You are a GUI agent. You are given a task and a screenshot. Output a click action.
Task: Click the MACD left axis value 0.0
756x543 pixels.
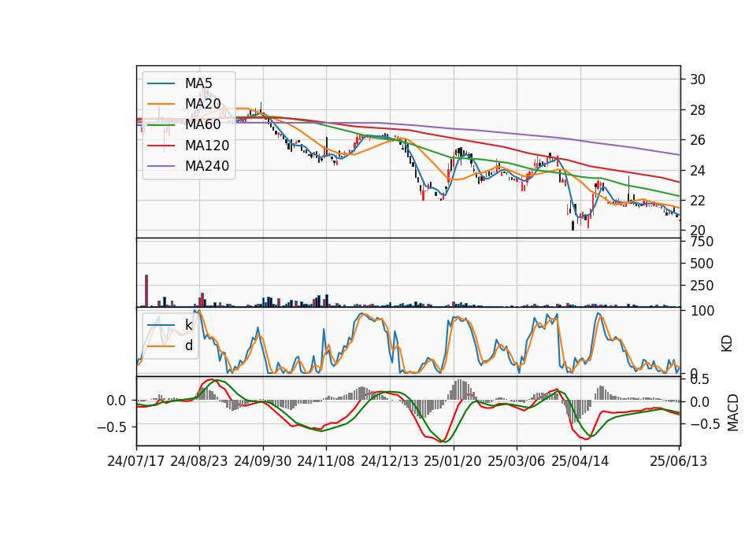coord(117,401)
